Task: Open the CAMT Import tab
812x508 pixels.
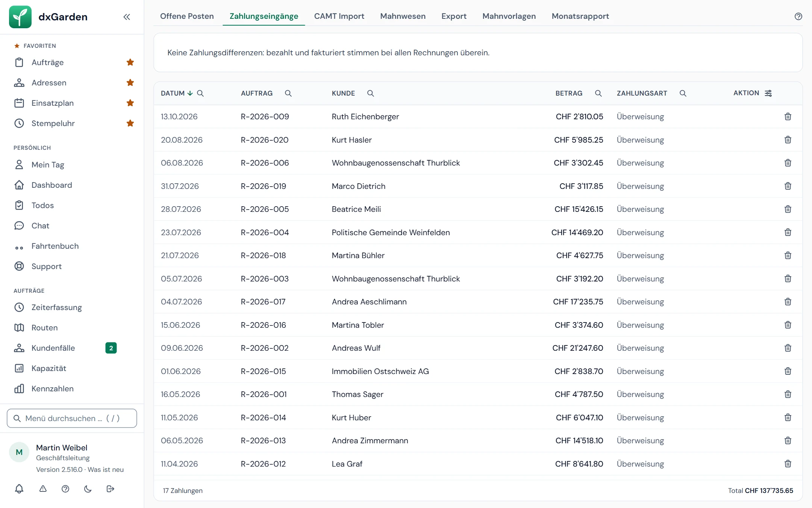Action: pyautogui.click(x=339, y=16)
